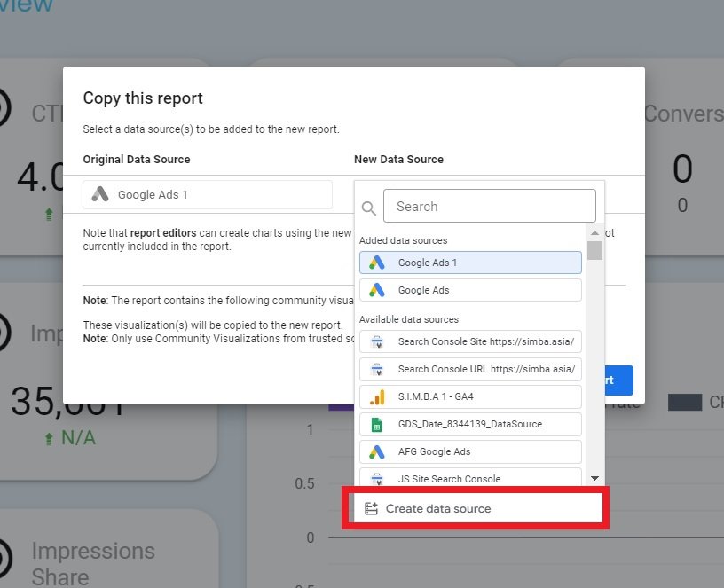This screenshot has width=724, height=588.
Task: Focus the Search input field
Action: (489, 207)
